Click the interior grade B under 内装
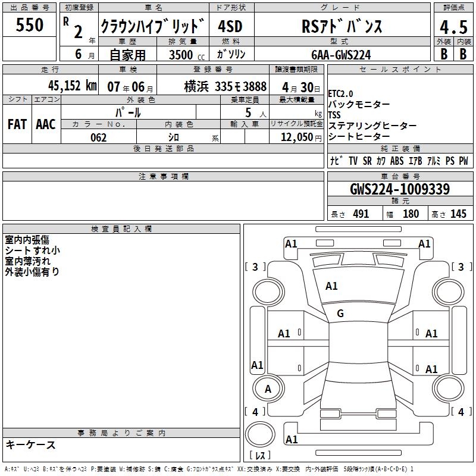 tap(463, 54)
